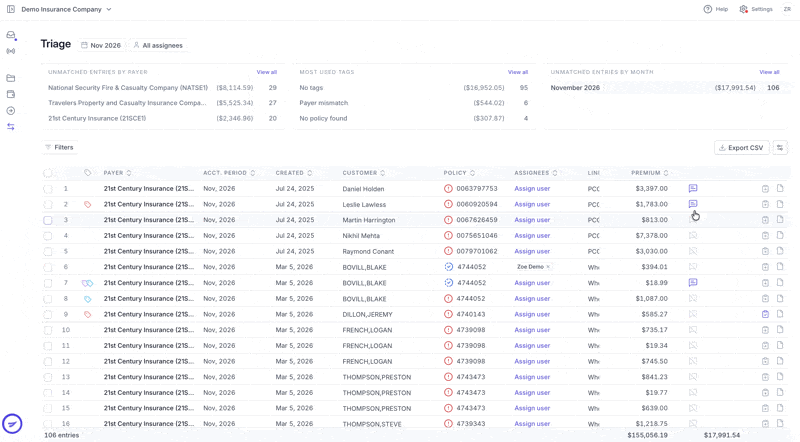Open the triage swap-arrows sidebar icon
The height and width of the screenshot is (442, 800).
point(11,127)
